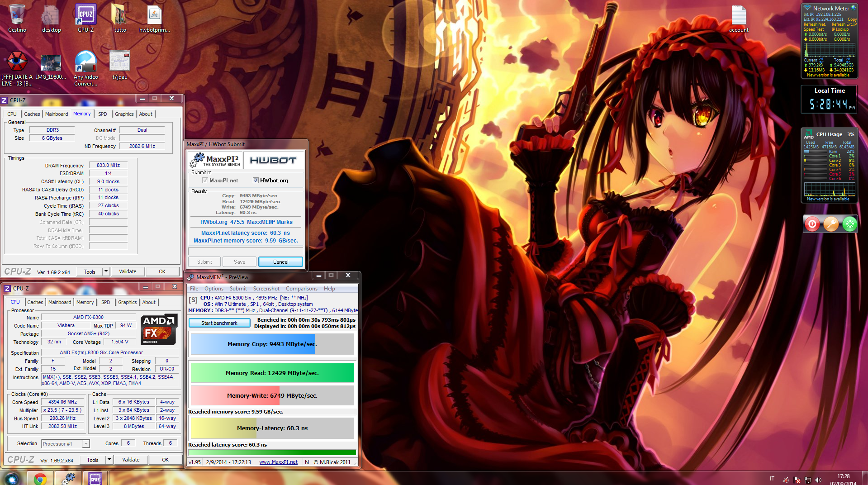
Task: Open Tools dropdown arrow in CPU tab CPU-Z window
Action: point(109,460)
